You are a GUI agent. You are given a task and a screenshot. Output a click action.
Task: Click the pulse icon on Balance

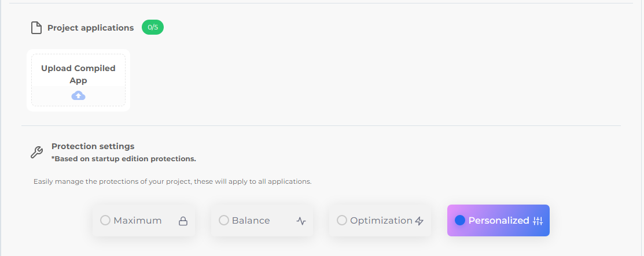coord(301,221)
